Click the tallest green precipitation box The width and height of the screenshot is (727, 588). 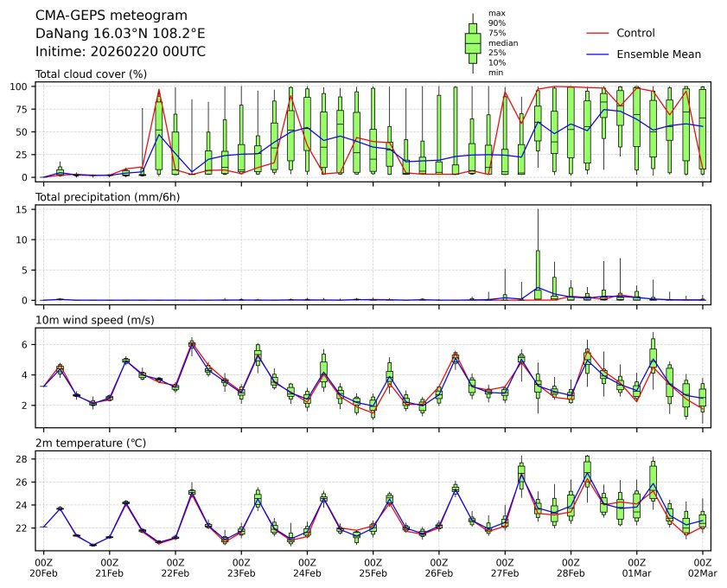click(538, 275)
